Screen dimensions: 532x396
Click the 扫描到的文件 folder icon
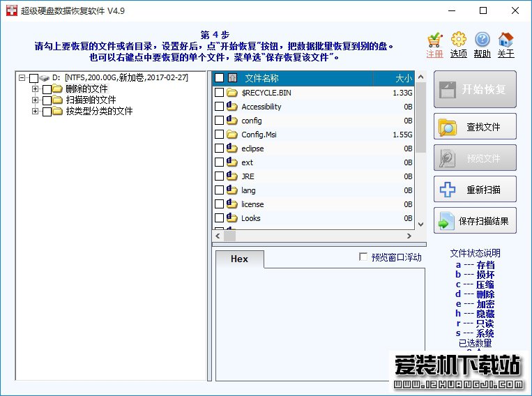click(x=57, y=100)
